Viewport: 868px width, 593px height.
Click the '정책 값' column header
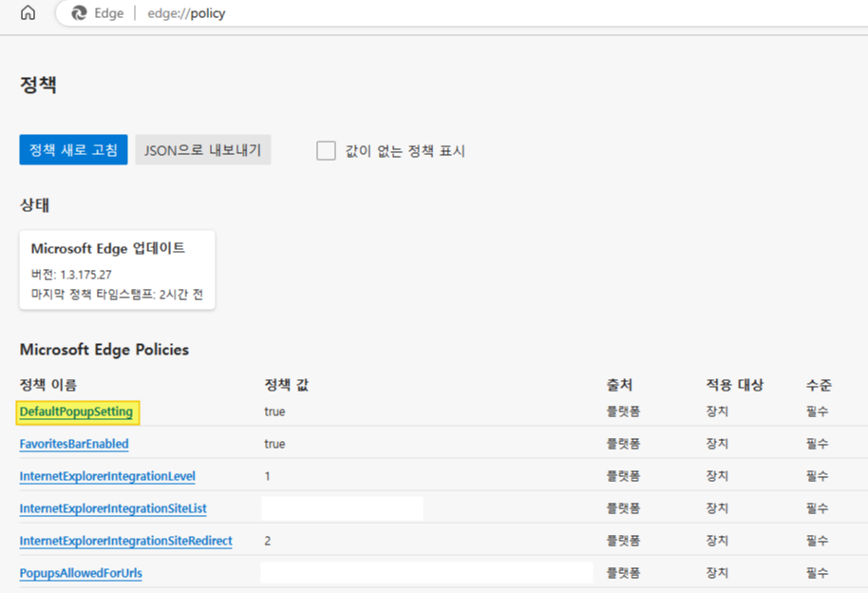coord(282,385)
